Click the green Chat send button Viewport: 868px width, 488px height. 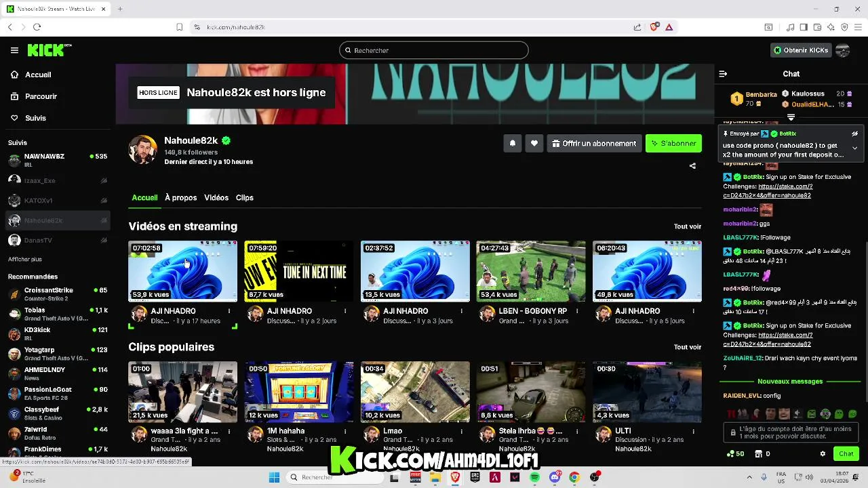pyautogui.click(x=846, y=453)
